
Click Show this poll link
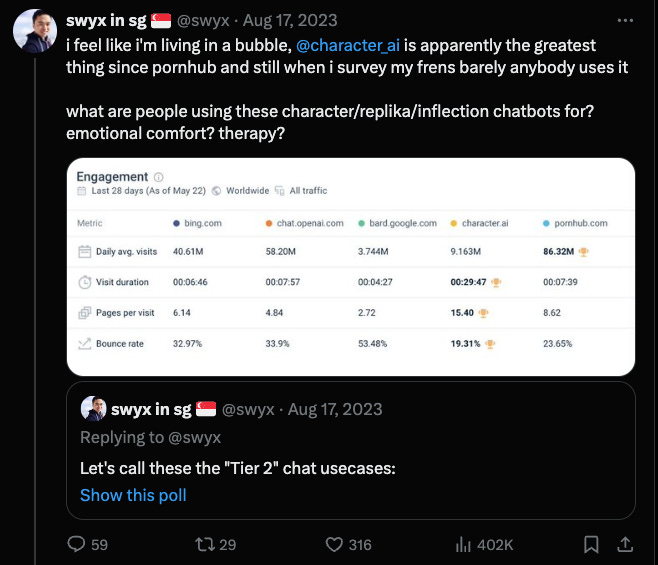point(133,495)
